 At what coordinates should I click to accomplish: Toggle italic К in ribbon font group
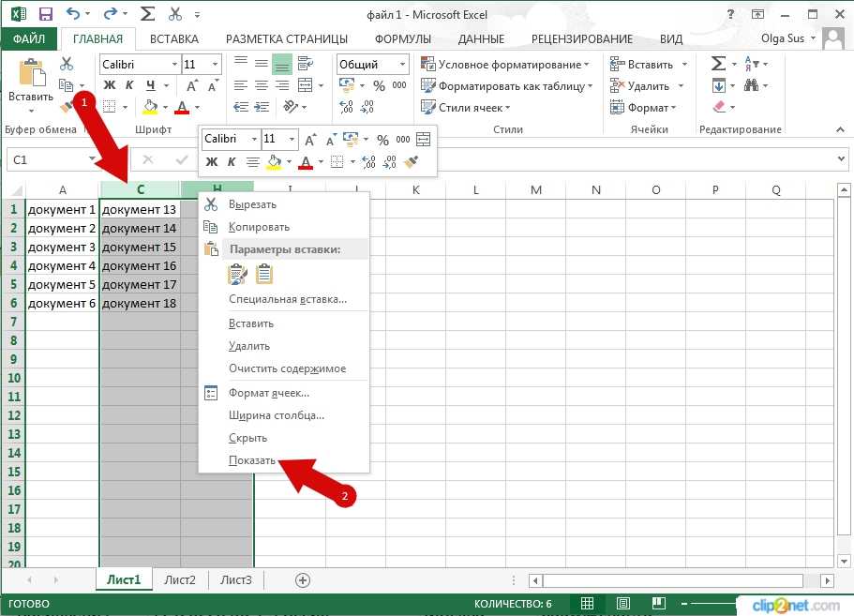(129, 85)
